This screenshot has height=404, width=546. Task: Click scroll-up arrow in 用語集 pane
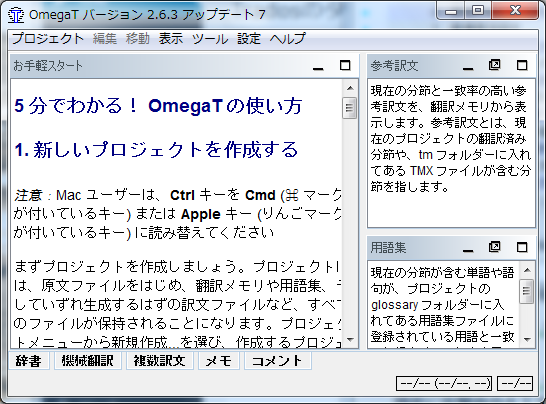point(527,270)
